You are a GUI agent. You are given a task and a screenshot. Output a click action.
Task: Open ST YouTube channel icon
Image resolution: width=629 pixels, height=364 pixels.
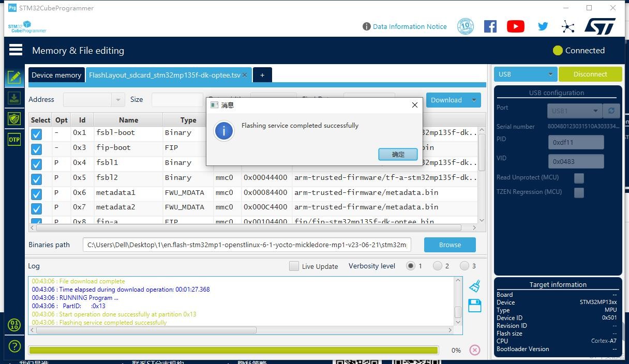[x=515, y=26]
